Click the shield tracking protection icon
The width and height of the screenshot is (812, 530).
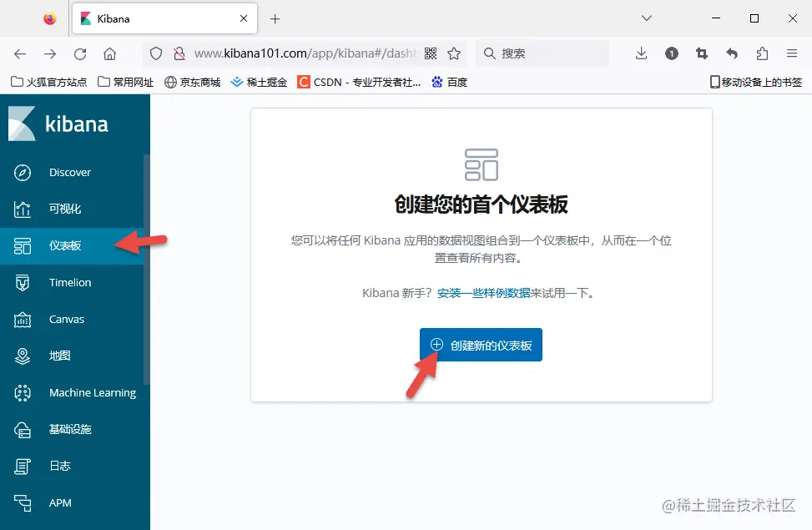pos(156,53)
